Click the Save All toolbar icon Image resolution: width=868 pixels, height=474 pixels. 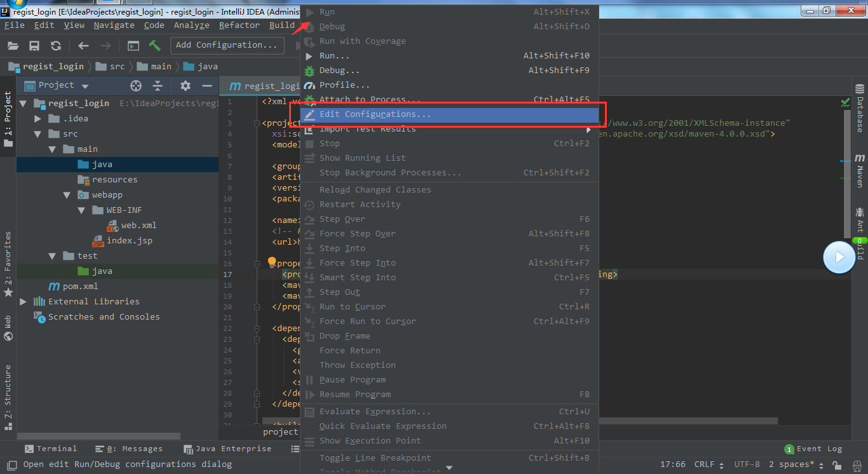tap(34, 46)
